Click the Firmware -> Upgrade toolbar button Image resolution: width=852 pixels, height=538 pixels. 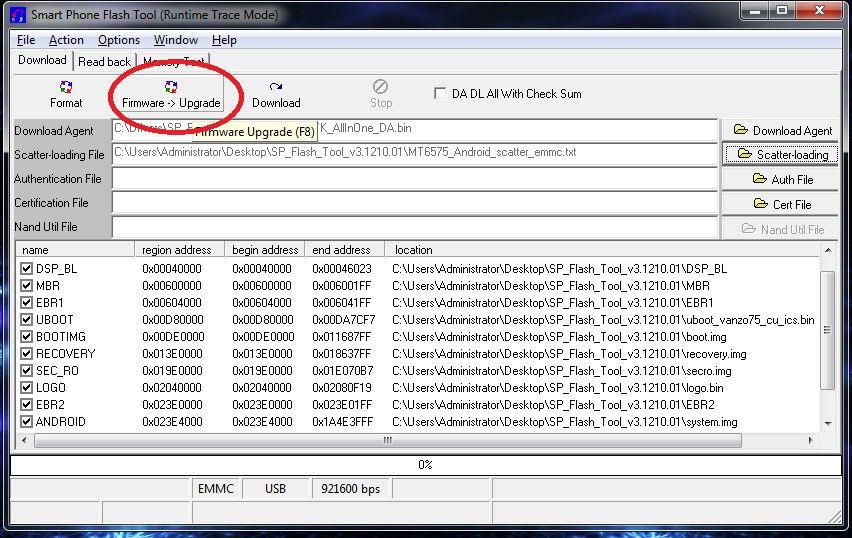coord(171,94)
